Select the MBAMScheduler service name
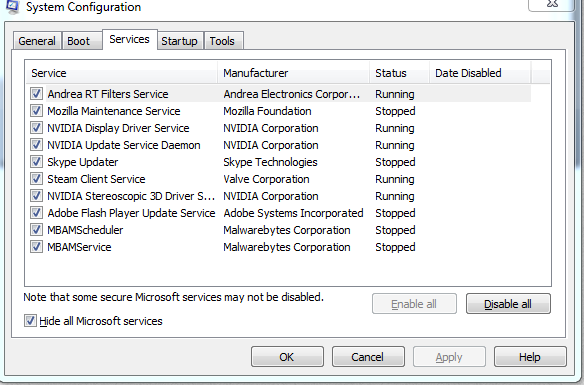584x385 pixels. tap(85, 230)
